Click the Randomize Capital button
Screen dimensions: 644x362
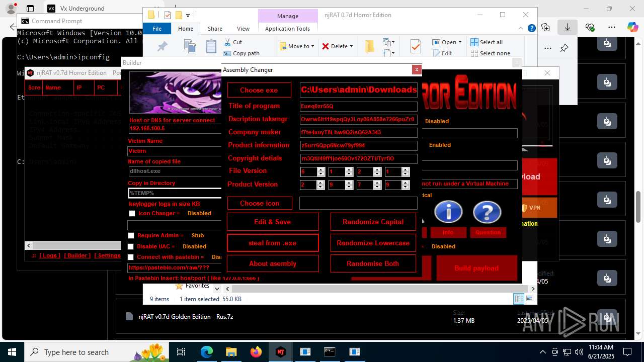coord(373,222)
